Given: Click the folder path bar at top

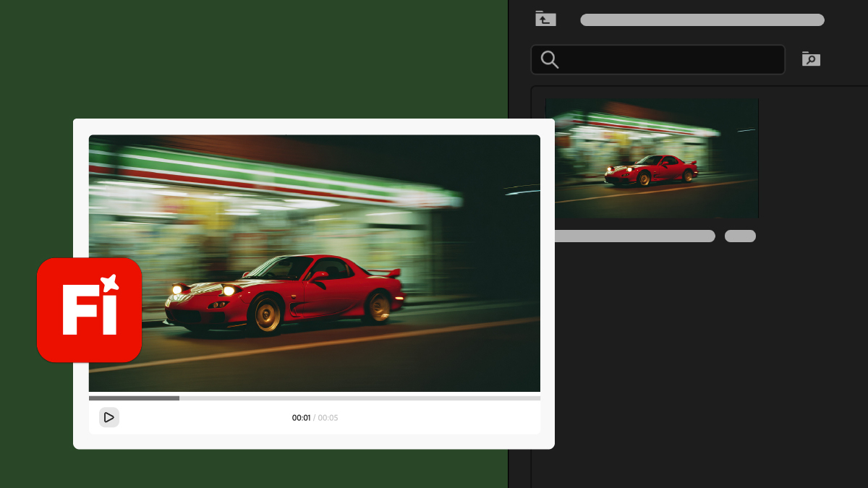Looking at the screenshot, I should click(x=702, y=20).
